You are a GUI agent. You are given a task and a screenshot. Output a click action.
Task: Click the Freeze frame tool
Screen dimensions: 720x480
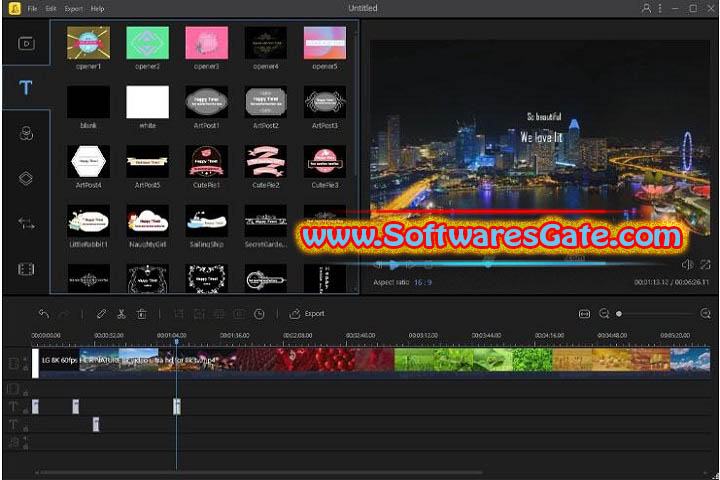tap(239, 314)
